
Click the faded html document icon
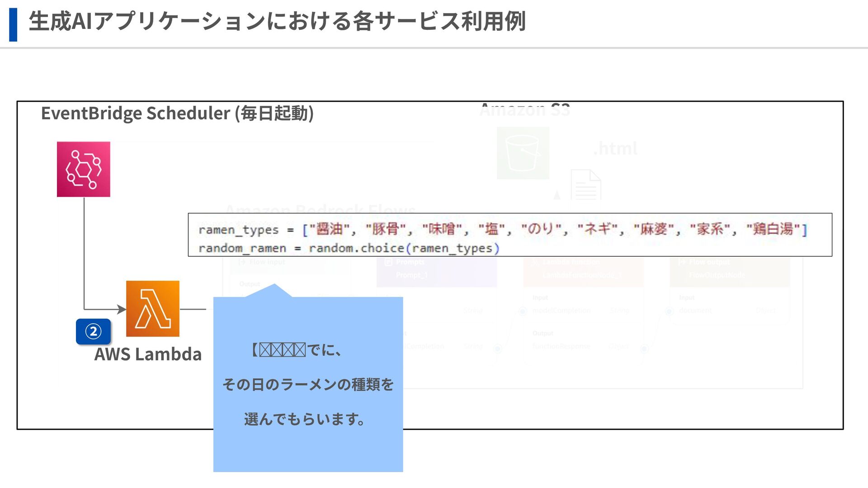coord(585,184)
